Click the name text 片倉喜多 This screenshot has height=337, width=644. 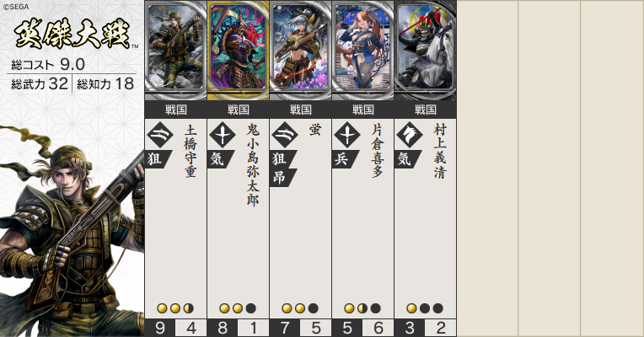tap(378, 151)
